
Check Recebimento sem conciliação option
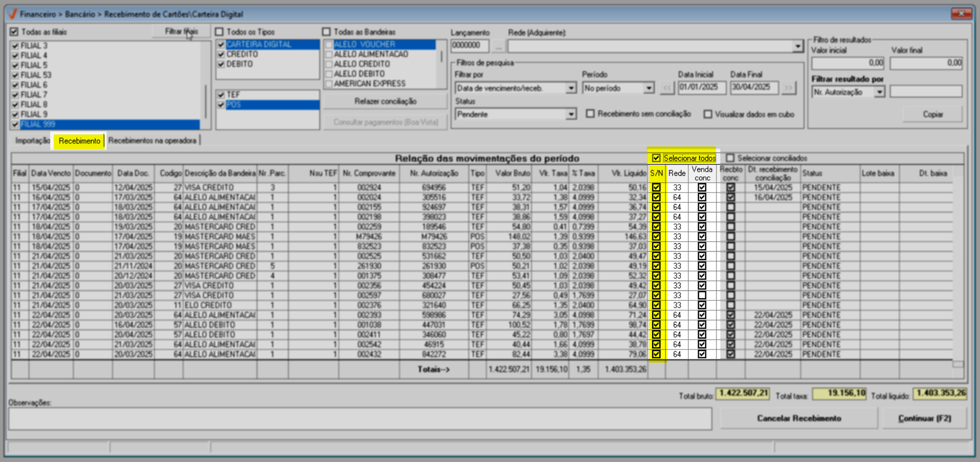coord(590,114)
